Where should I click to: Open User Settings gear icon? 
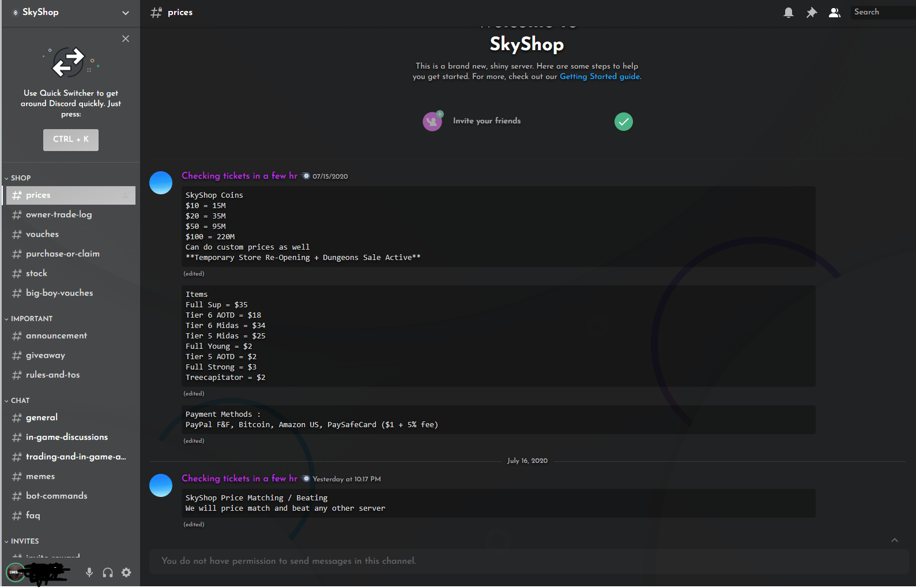point(126,572)
